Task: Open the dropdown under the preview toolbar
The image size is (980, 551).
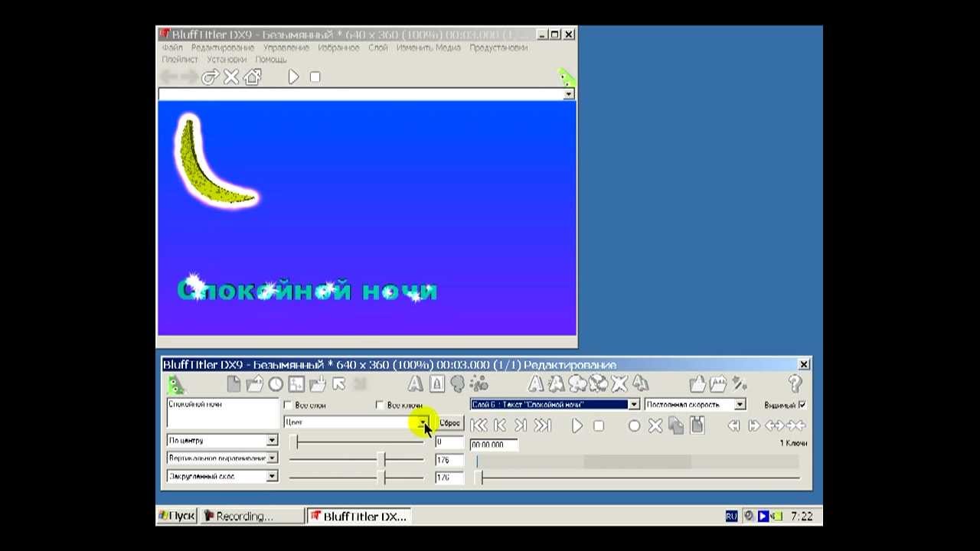Action: tap(569, 94)
